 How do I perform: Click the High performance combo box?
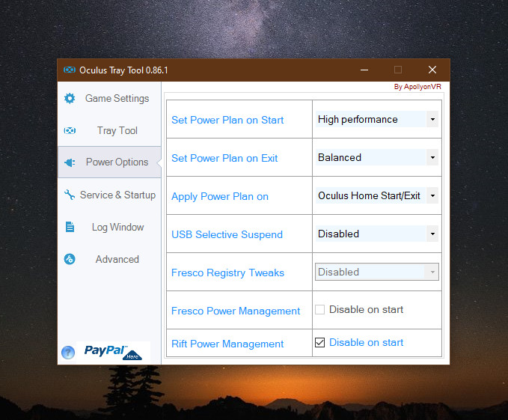[x=377, y=119]
